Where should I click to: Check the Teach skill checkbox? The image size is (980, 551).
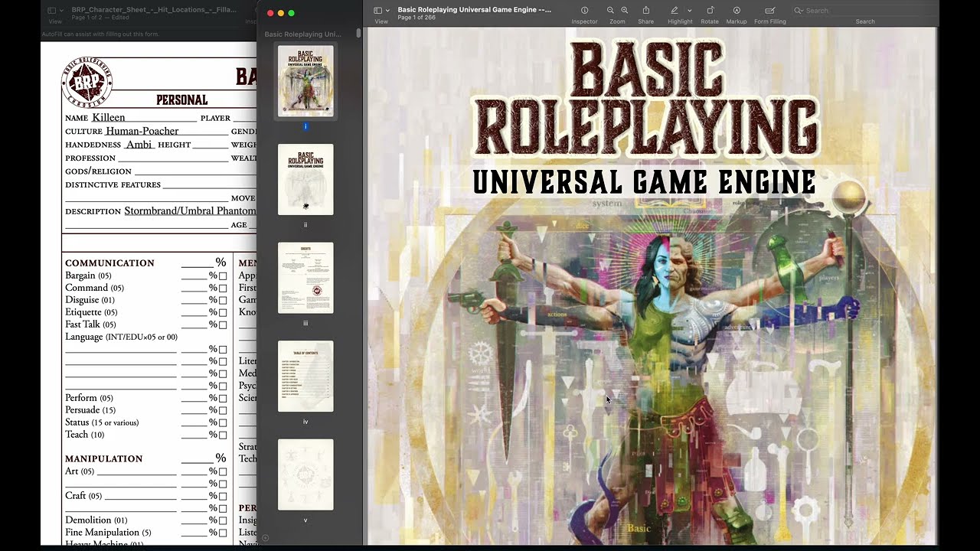pyautogui.click(x=223, y=435)
